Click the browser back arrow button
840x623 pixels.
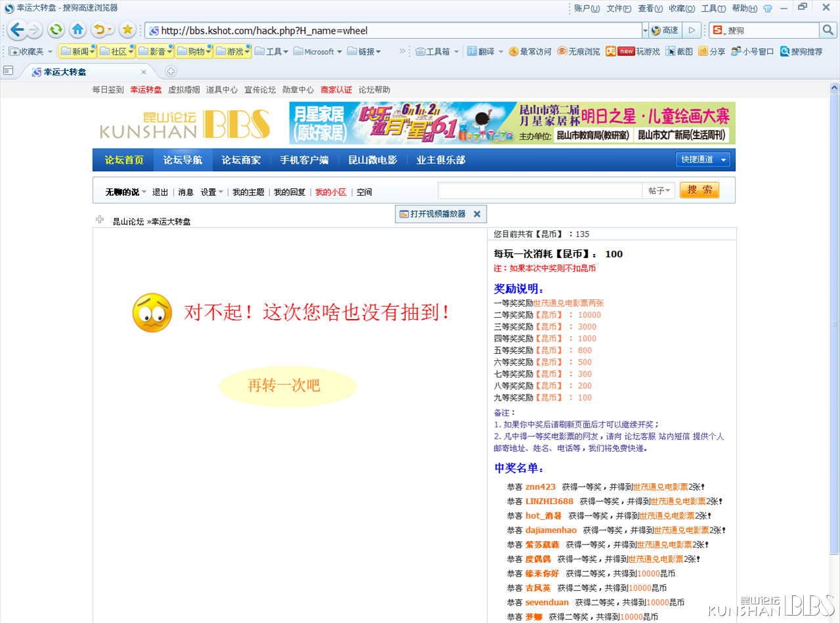pyautogui.click(x=17, y=30)
